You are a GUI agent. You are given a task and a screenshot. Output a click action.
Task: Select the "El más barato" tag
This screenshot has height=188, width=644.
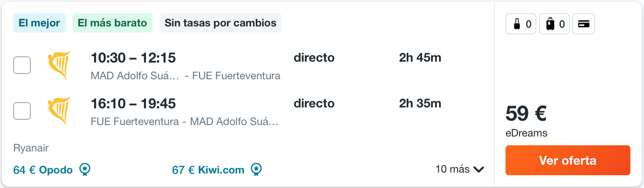click(x=113, y=23)
